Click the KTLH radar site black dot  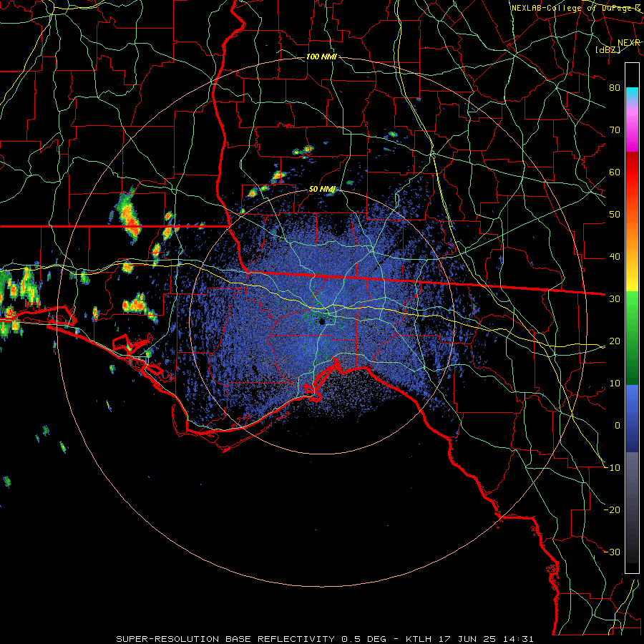(x=322, y=321)
